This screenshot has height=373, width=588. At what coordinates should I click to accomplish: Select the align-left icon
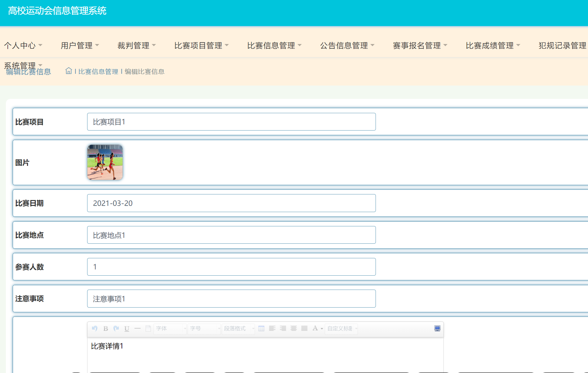[x=272, y=329]
